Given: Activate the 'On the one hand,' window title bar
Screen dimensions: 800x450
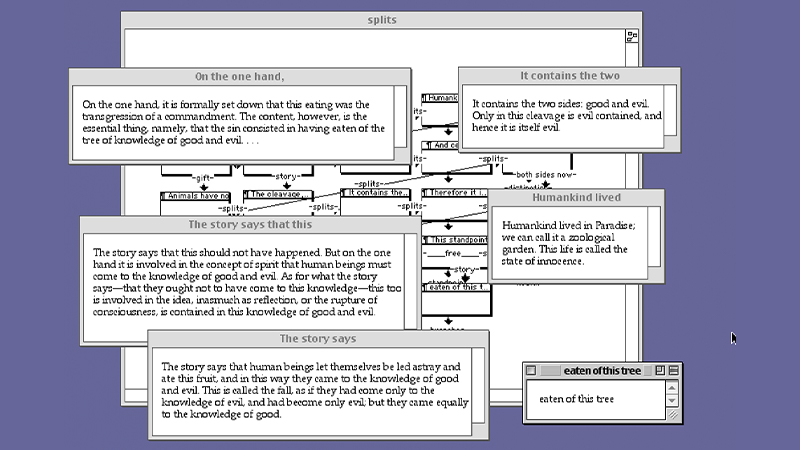Looking at the screenshot, I should (239, 76).
